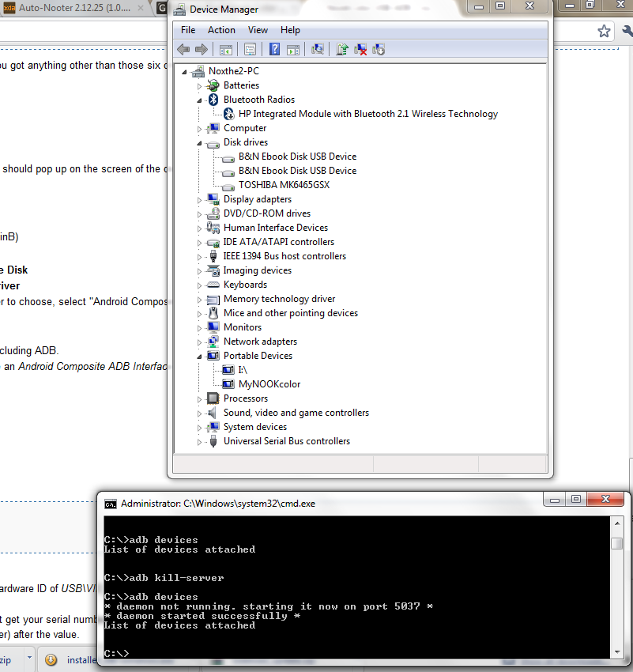Open the File menu in Device Manager
The image size is (633, 672).
[188, 30]
